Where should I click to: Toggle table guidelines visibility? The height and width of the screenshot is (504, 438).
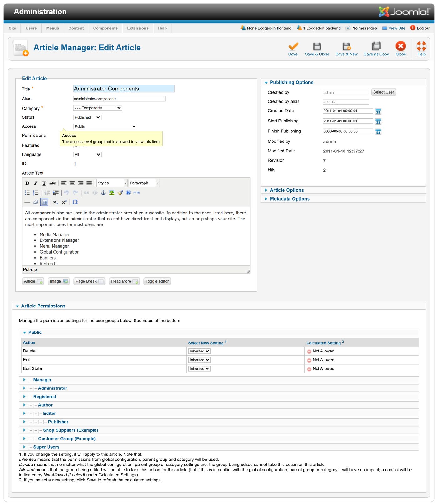click(x=44, y=202)
